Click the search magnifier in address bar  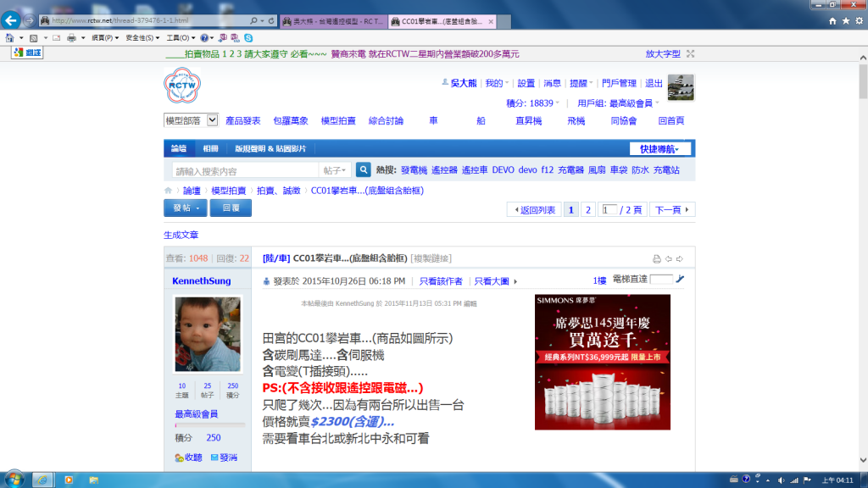click(253, 20)
